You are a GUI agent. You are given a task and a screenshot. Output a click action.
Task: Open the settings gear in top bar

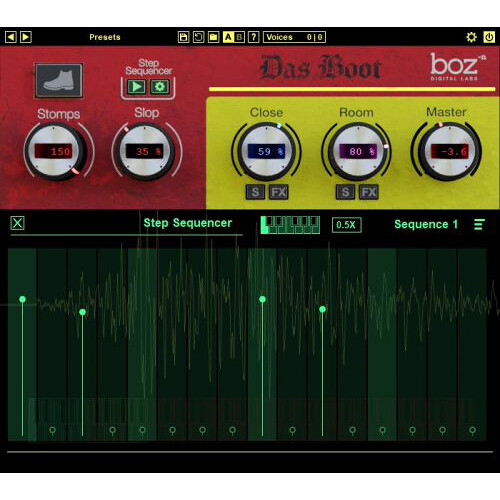point(471,37)
